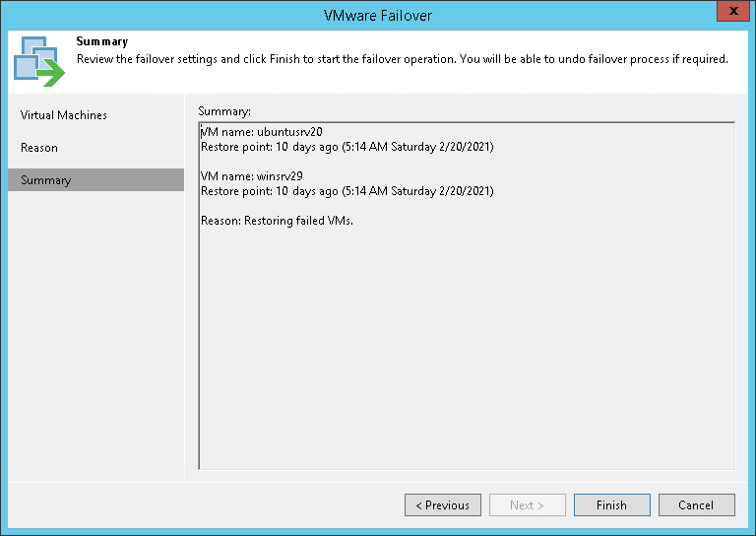This screenshot has height=536, width=756.
Task: Select the Summary step in sidebar
Action: [x=95, y=180]
